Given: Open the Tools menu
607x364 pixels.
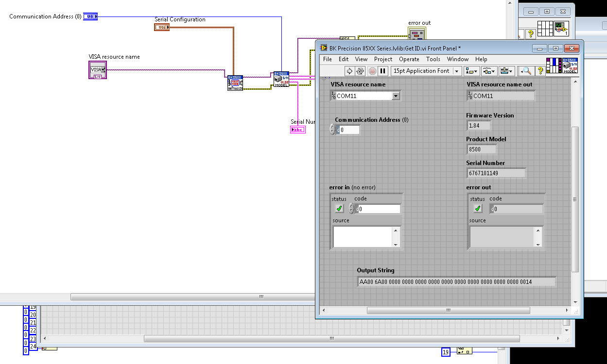Looking at the screenshot, I should 433,59.
